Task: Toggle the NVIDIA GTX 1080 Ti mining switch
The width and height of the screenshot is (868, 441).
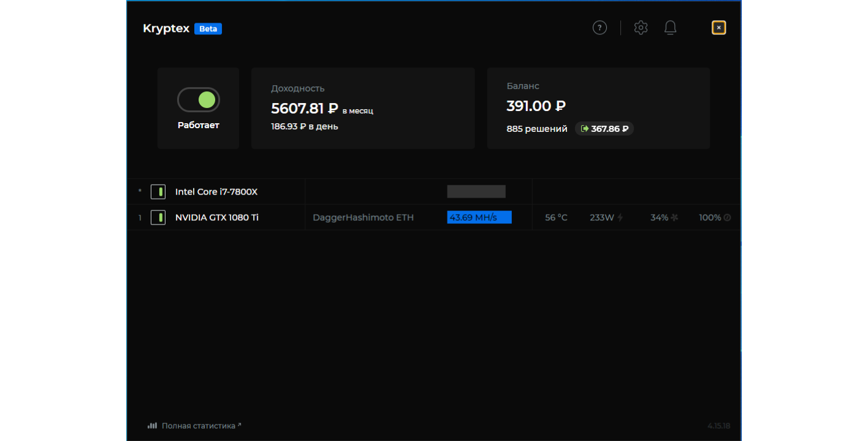Action: click(158, 218)
